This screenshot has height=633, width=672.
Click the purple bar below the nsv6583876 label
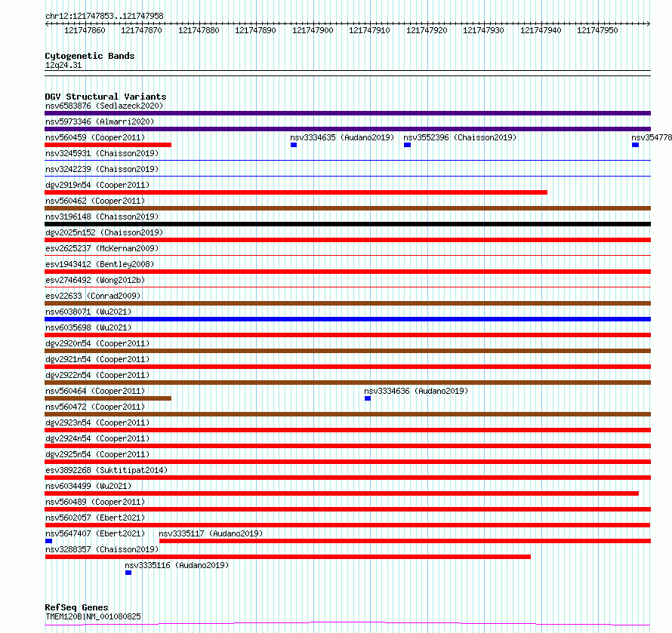(x=347, y=113)
